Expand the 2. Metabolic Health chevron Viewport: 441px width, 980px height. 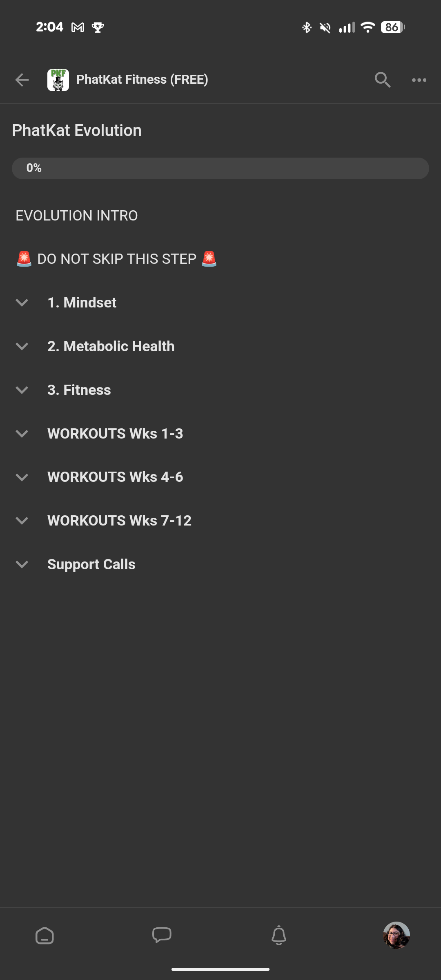(x=22, y=346)
